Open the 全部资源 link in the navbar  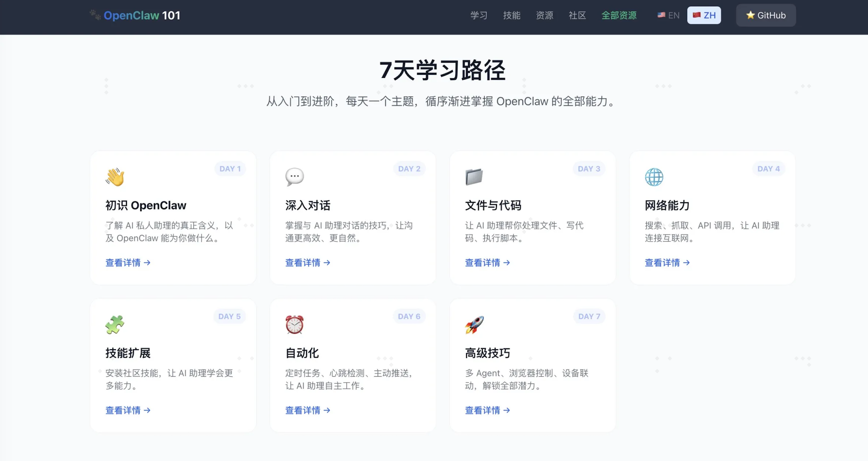point(619,15)
